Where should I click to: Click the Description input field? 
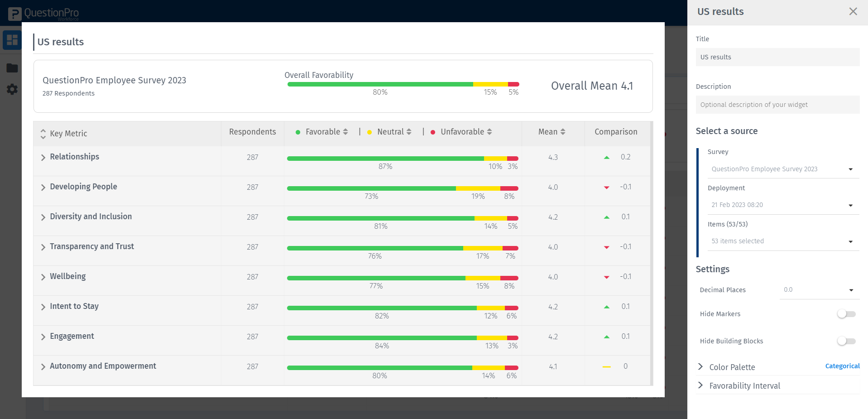(x=777, y=105)
